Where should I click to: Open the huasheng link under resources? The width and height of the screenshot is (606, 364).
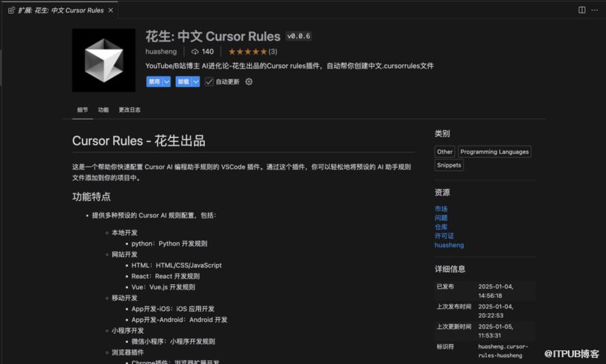tap(449, 245)
